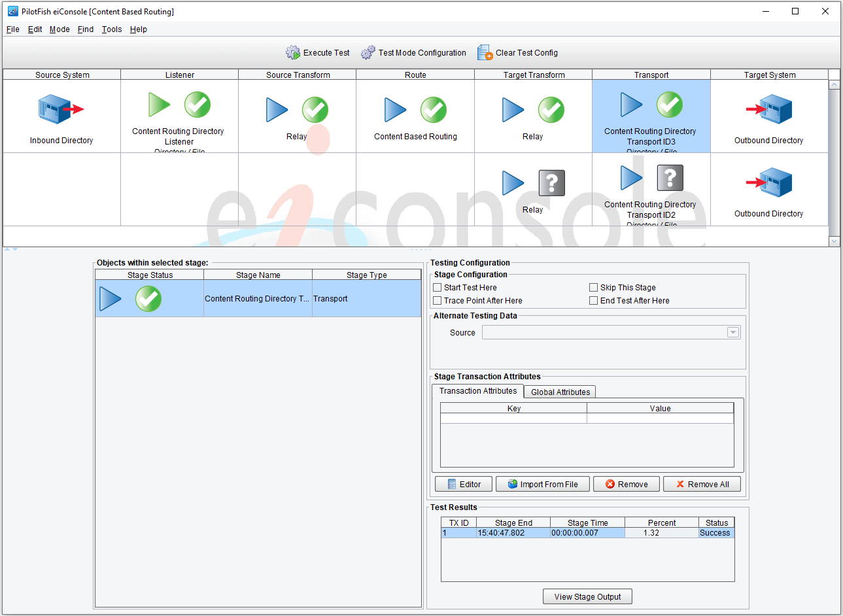Click the Transport ID2 play arrow

click(x=631, y=178)
